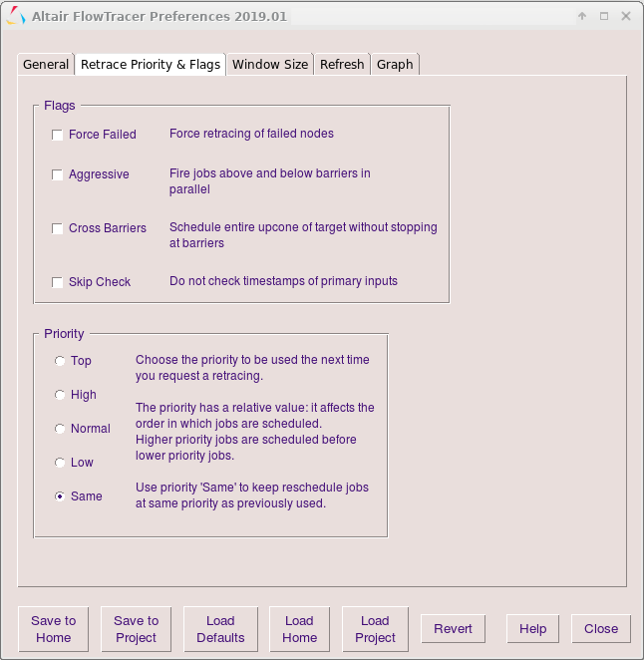This screenshot has height=660, width=644.
Task: Select Top priority radio button
Action: (60, 361)
